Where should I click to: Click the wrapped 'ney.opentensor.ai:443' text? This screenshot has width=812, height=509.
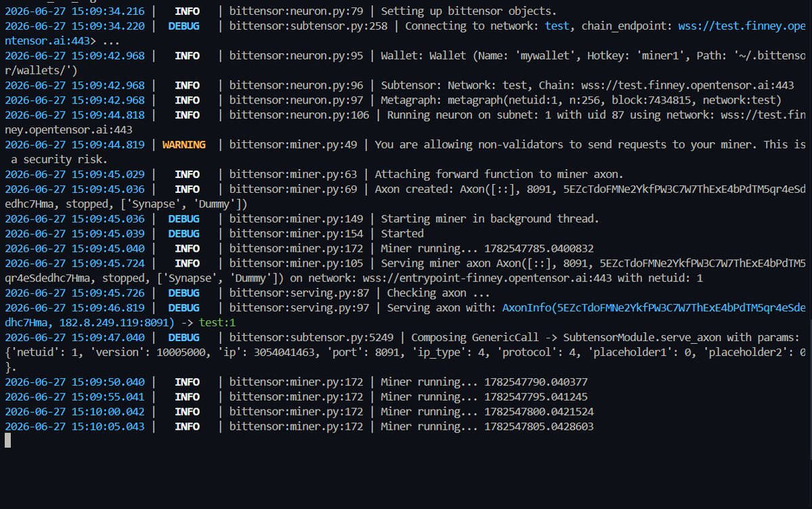tap(68, 129)
